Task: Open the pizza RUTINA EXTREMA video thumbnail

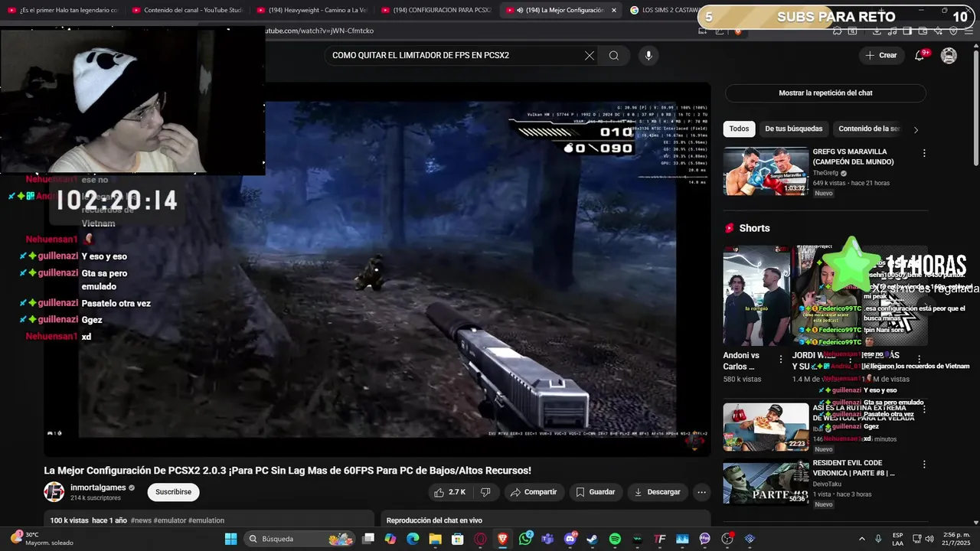Action: [766, 427]
